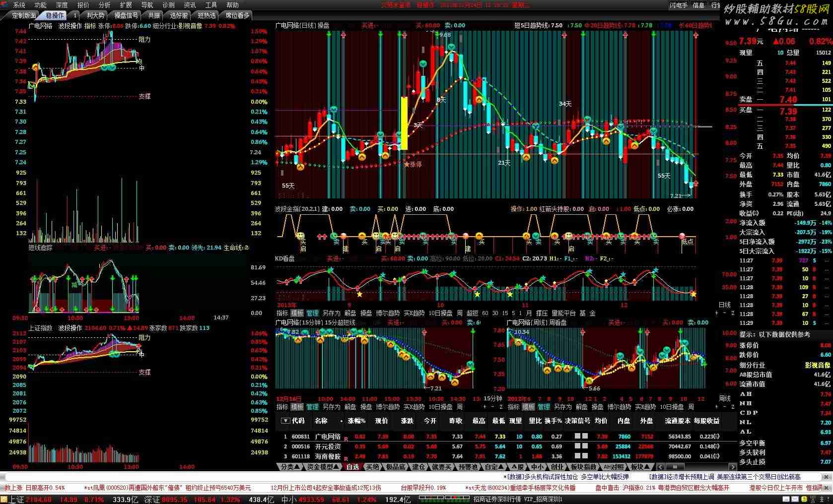Expand the 分类▲ category tab
The image size is (833, 504).
(290, 467)
